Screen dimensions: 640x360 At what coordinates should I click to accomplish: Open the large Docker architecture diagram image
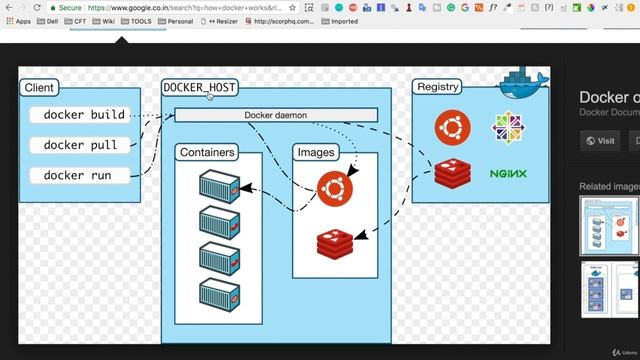[x=284, y=205]
